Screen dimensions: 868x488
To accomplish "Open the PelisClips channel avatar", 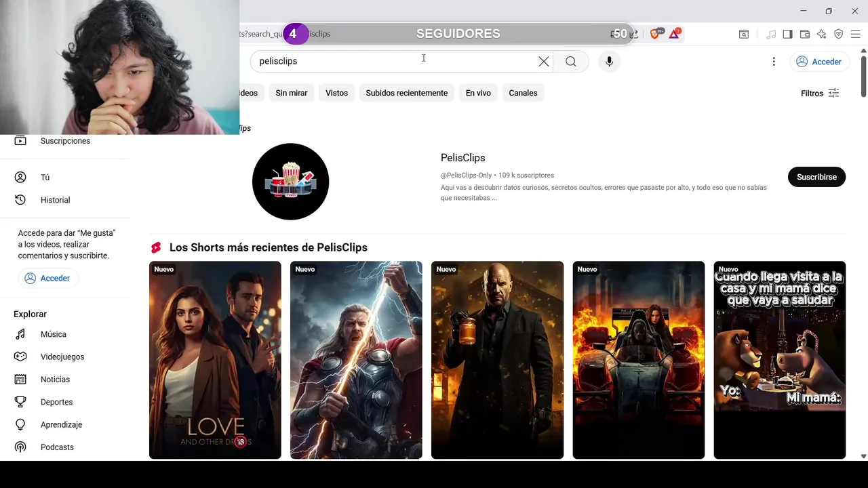I will pos(290,182).
